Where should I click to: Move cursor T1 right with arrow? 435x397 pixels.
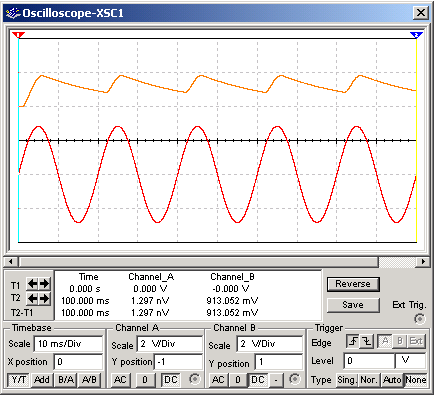[x=45, y=284]
